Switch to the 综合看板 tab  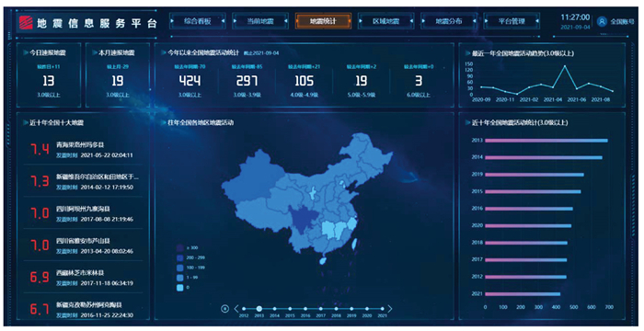tap(197, 21)
